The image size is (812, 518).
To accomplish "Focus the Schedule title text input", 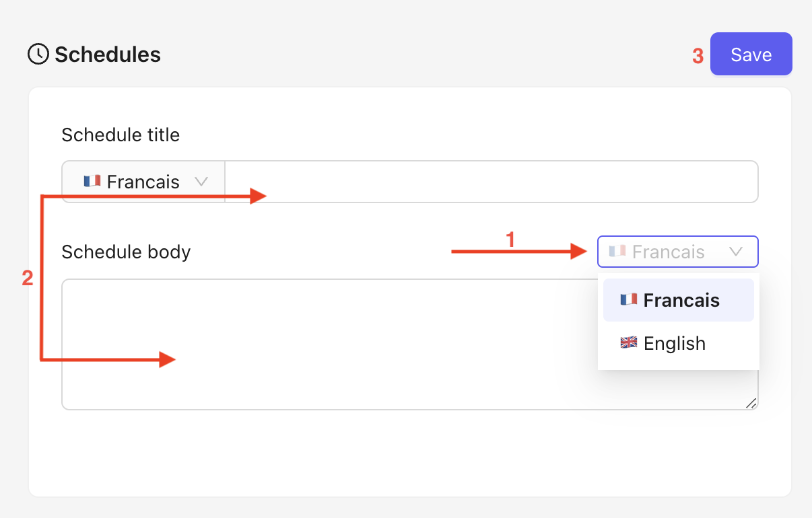I will (x=491, y=182).
